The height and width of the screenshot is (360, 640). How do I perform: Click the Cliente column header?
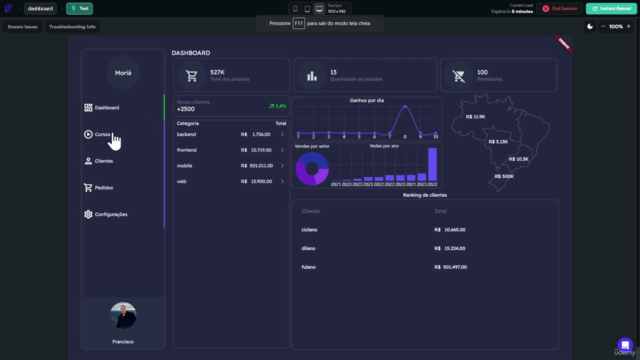pos(311,211)
